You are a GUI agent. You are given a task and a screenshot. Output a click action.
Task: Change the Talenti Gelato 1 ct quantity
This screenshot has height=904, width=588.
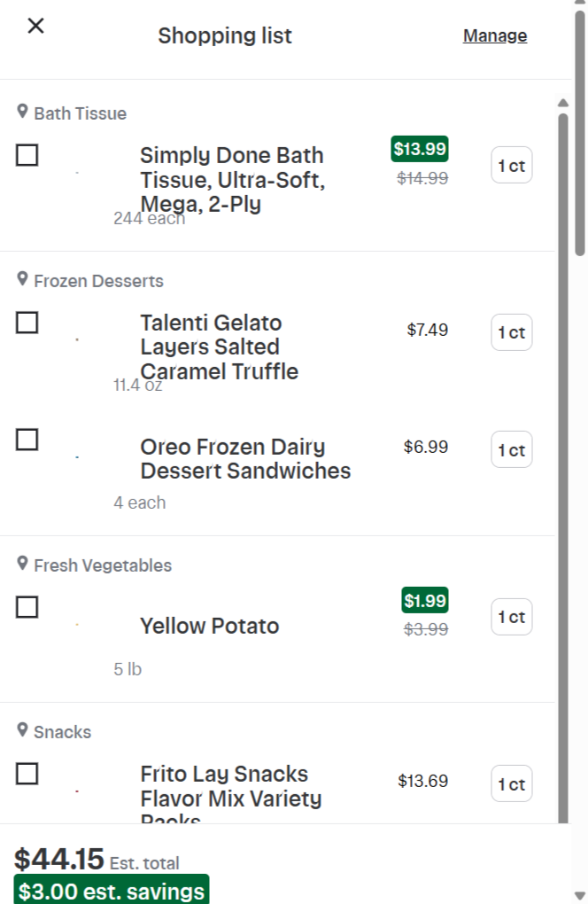512,332
